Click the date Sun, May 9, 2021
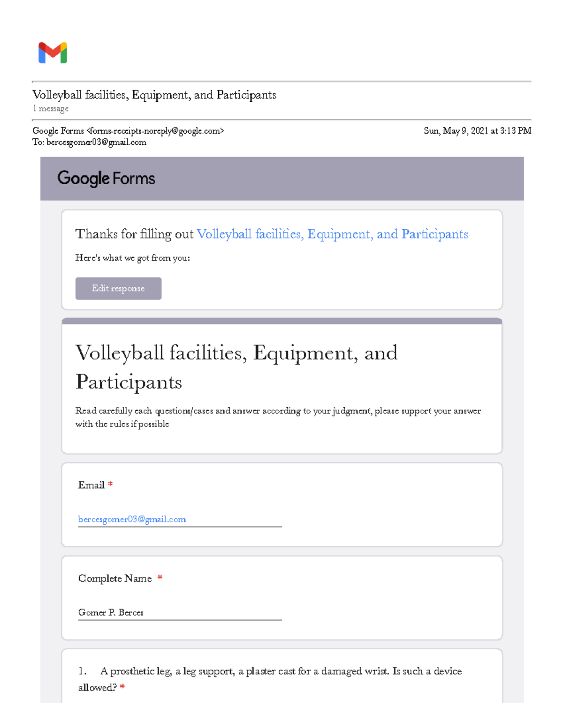563x728 pixels. [x=477, y=131]
